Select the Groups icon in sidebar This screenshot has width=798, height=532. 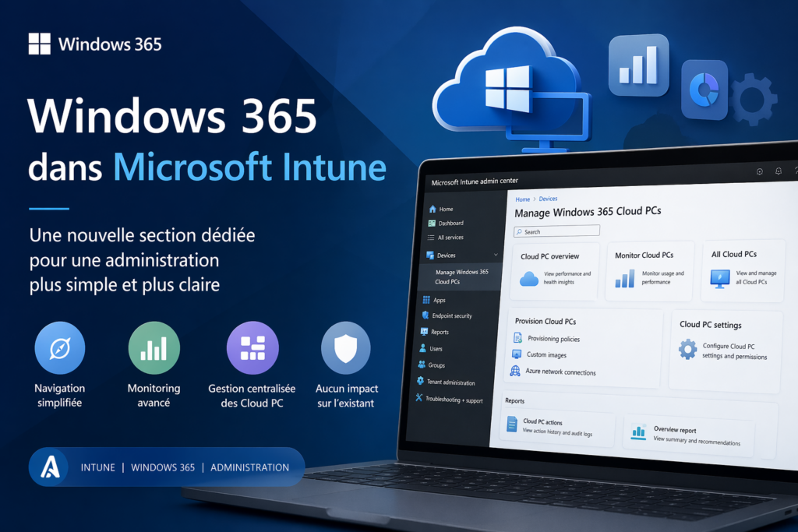[422, 365]
